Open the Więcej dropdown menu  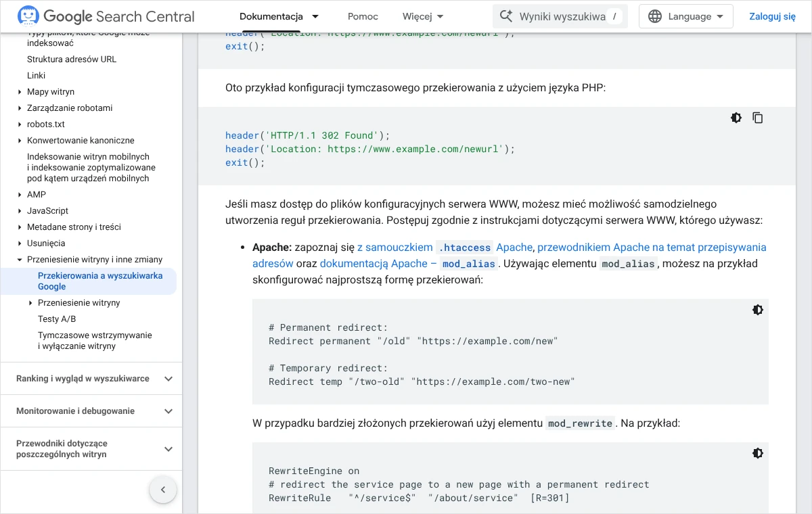[423, 16]
